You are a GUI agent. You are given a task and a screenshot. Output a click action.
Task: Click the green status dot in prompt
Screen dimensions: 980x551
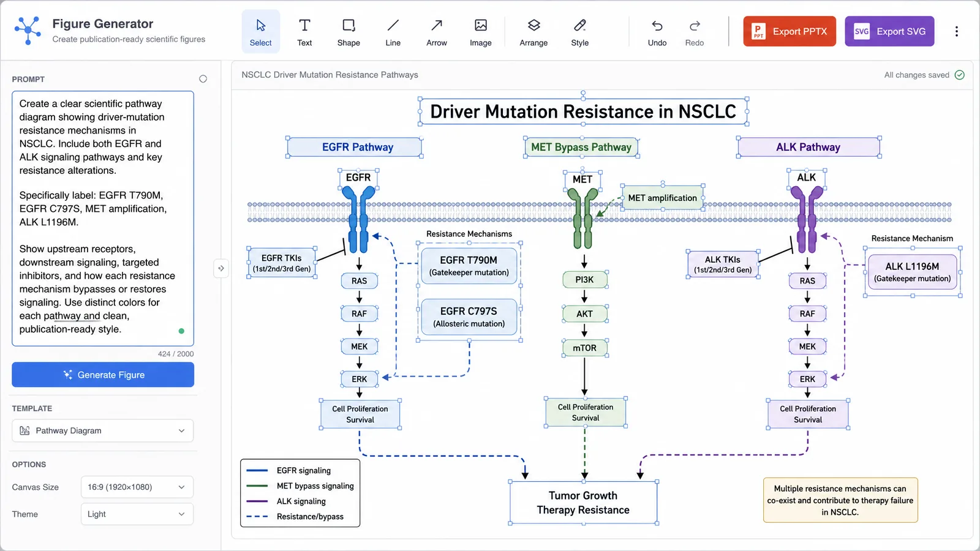click(x=181, y=331)
